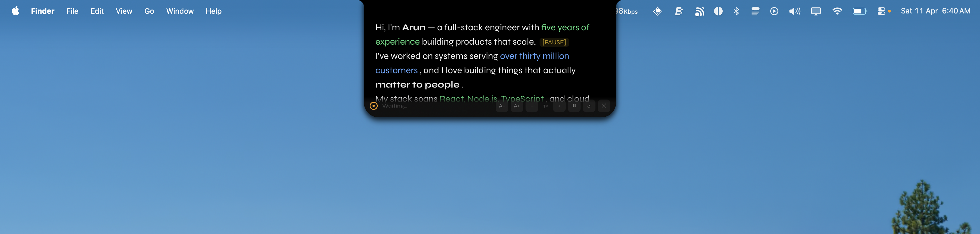Decrease font size with A- button
Viewport: 980px width, 234px height.
point(502,106)
